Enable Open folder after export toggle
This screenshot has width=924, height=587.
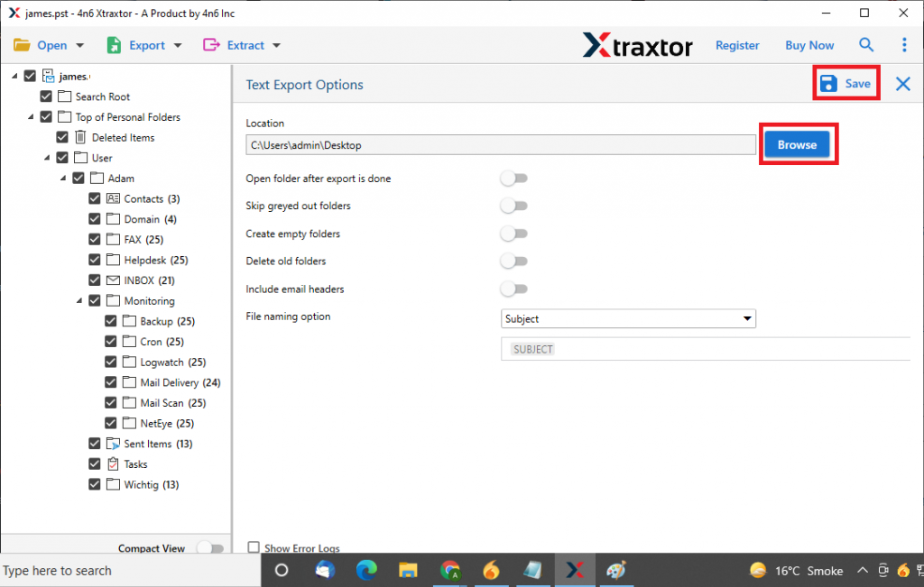pyautogui.click(x=514, y=179)
